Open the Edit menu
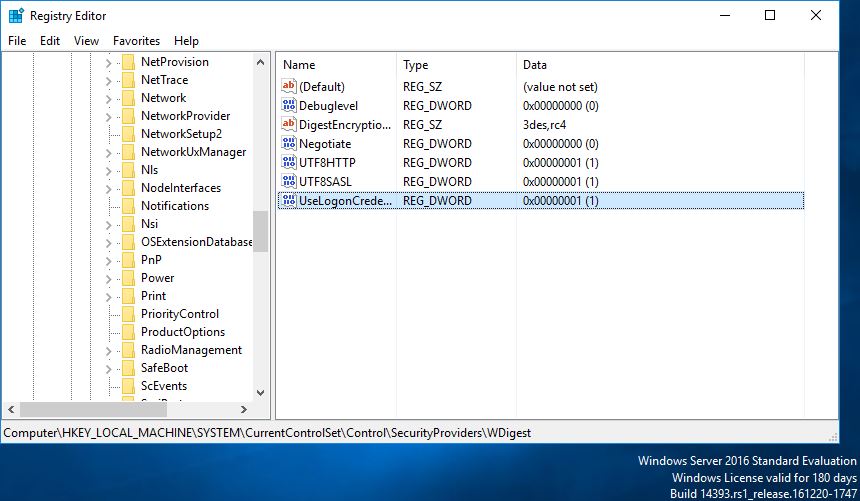The width and height of the screenshot is (860, 501). (50, 41)
